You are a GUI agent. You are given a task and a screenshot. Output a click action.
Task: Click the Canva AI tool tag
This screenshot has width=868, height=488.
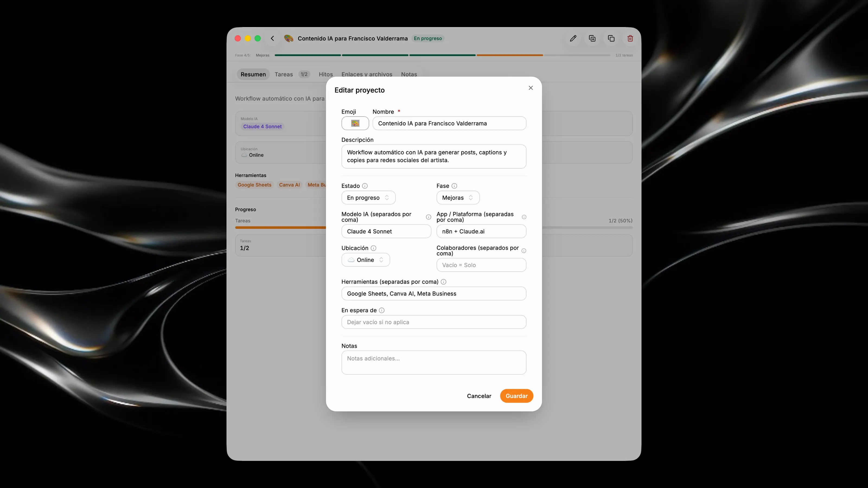[289, 185]
